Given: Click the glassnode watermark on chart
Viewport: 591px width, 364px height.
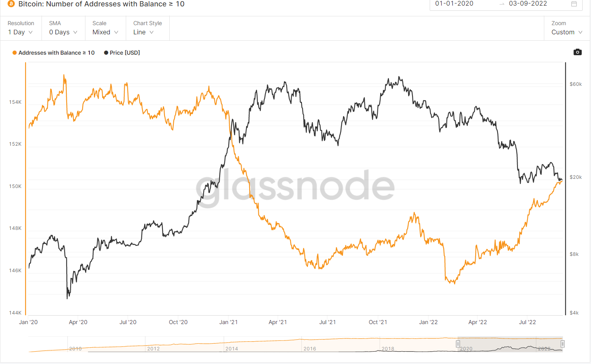Looking at the screenshot, I should (295, 186).
